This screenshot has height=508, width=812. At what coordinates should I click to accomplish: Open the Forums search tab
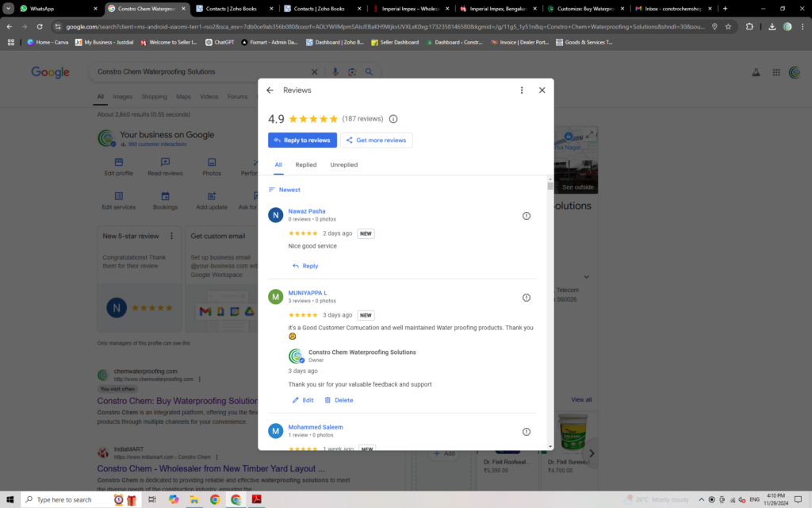pos(237,97)
